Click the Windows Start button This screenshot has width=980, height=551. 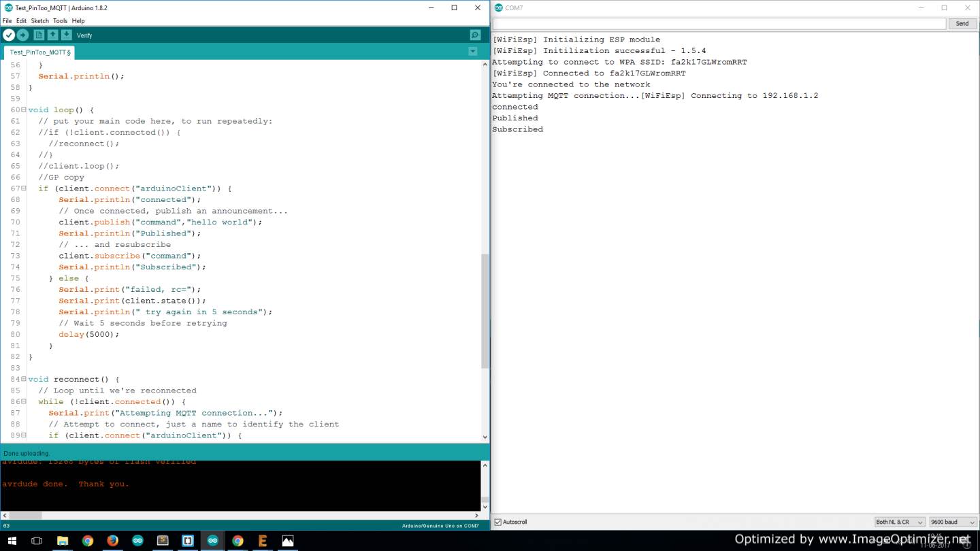coord(12,541)
